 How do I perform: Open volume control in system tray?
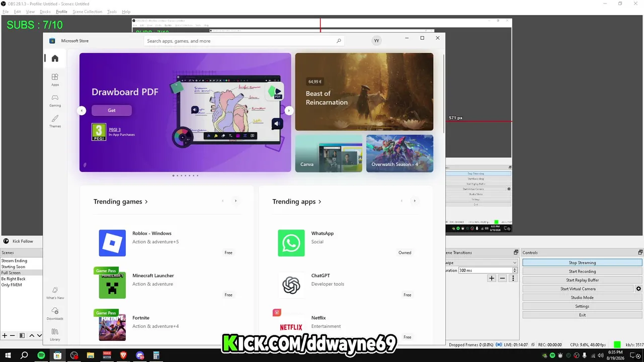(600, 355)
